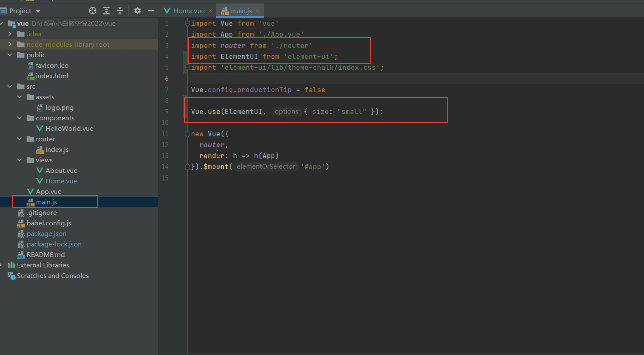The height and width of the screenshot is (355, 644).
Task: Select the main.js tab
Action: [x=241, y=10]
